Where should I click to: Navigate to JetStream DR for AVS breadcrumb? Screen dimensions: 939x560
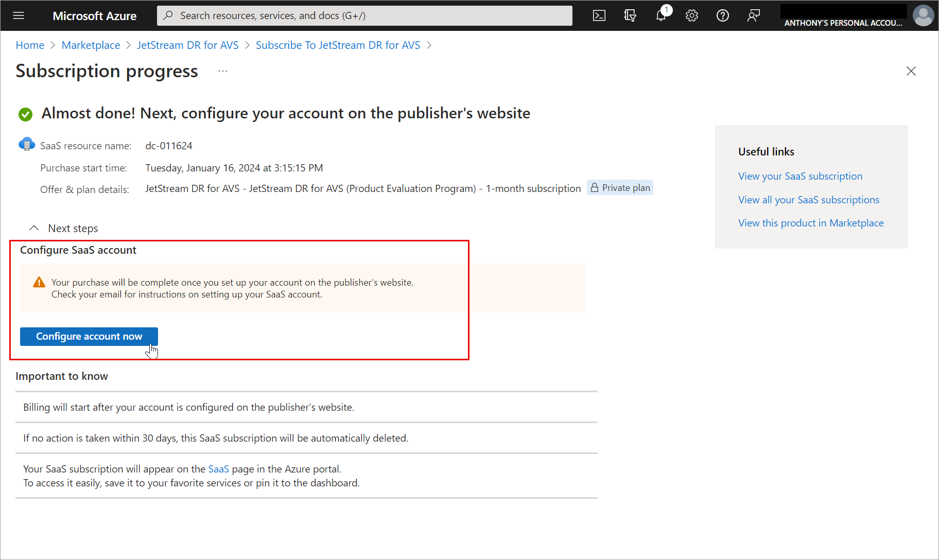[187, 45]
